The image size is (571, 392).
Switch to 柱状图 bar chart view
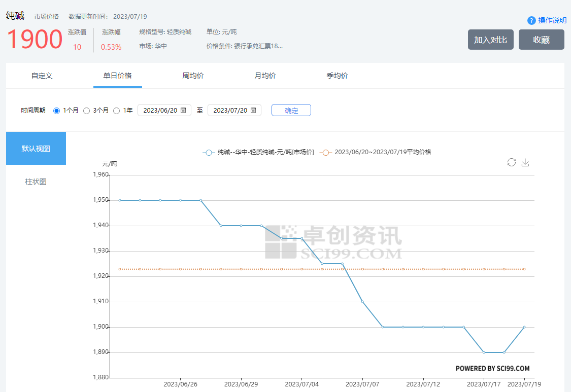36,182
